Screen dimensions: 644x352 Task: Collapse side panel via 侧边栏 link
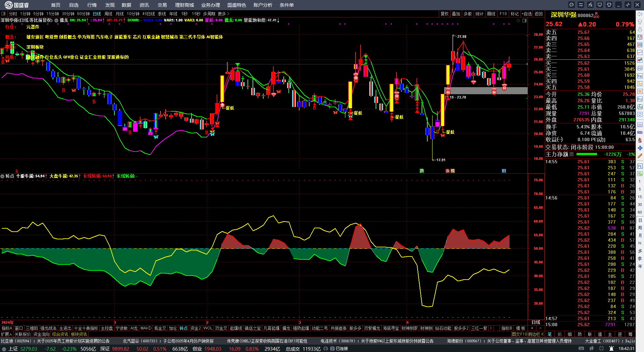tap(536, 334)
